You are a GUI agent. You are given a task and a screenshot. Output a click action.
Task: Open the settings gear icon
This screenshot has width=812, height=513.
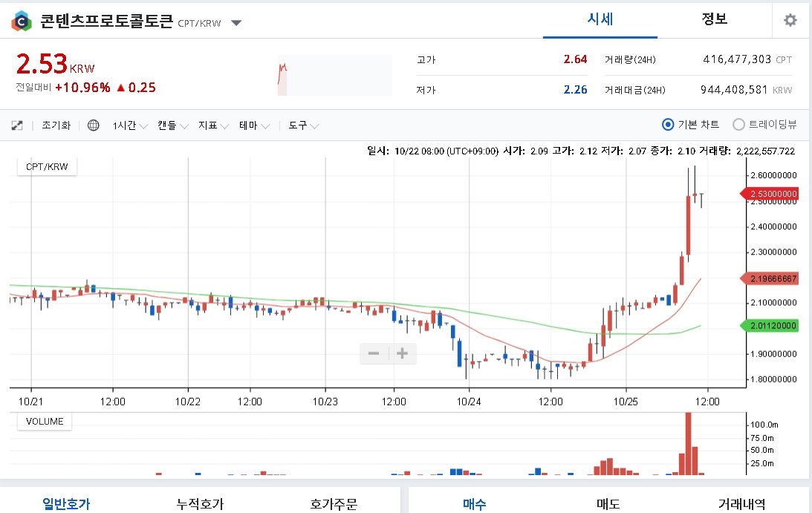click(x=790, y=20)
